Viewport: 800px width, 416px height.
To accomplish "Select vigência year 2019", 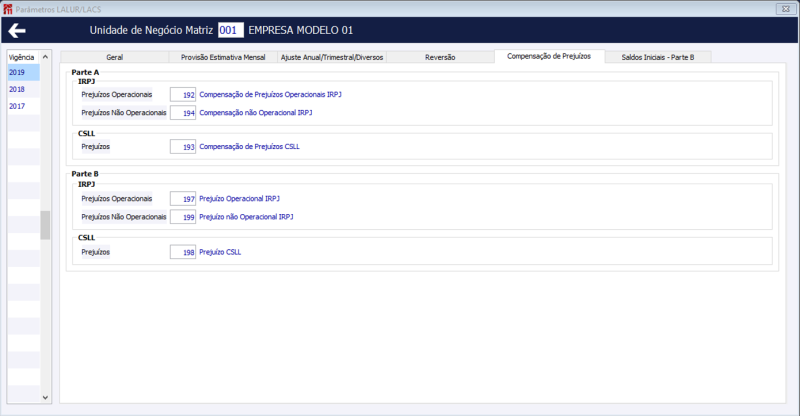I will click(x=23, y=72).
